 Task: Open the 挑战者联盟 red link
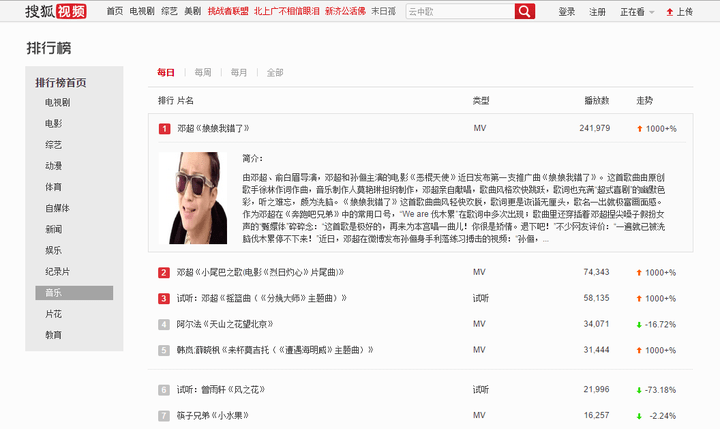pyautogui.click(x=228, y=11)
